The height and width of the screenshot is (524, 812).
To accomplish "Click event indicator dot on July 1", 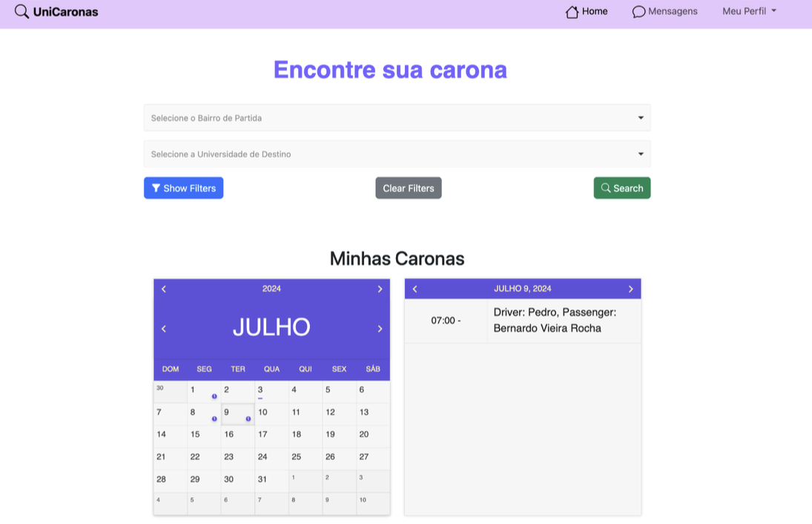I will (x=214, y=396).
